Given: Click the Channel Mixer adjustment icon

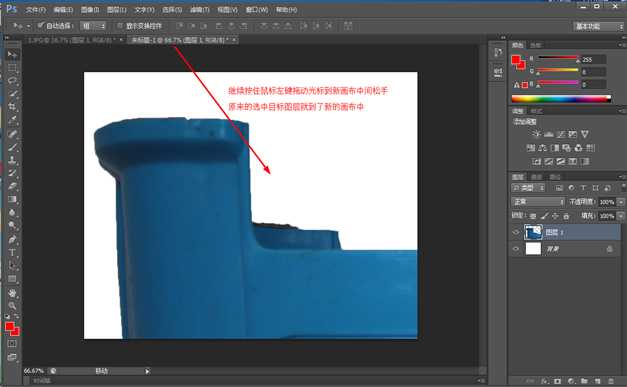Looking at the screenshot, I should point(578,148).
